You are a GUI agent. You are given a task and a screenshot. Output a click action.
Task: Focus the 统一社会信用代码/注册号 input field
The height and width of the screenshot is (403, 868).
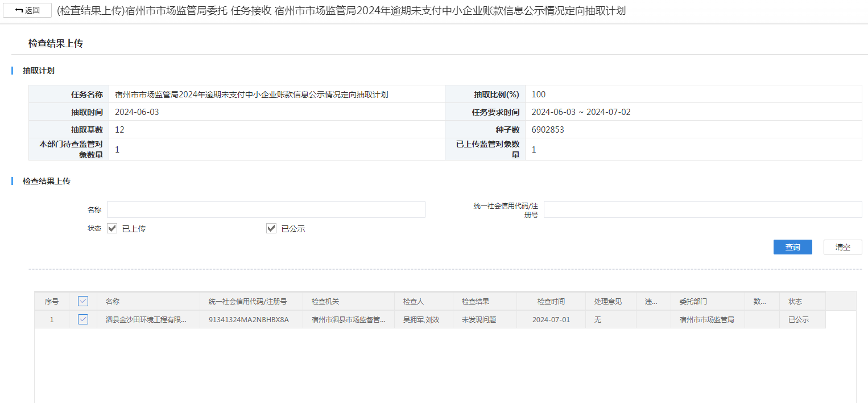pyautogui.click(x=702, y=209)
